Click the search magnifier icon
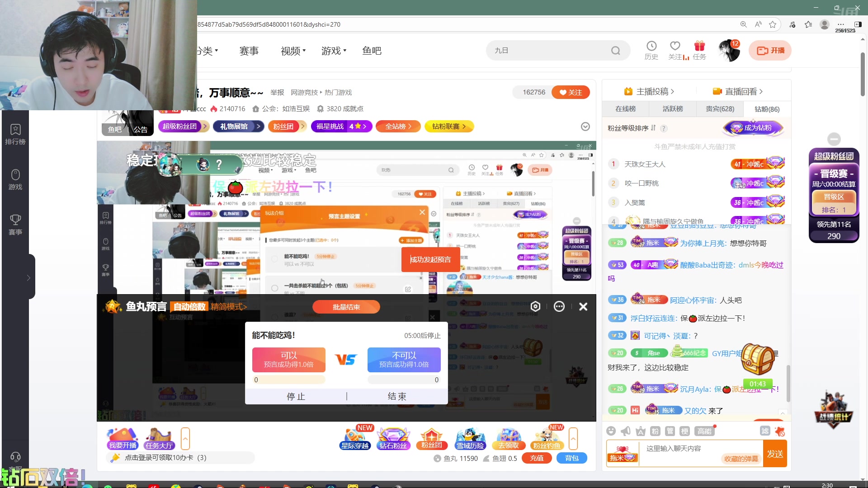Image resolution: width=868 pixels, height=488 pixels. [615, 51]
